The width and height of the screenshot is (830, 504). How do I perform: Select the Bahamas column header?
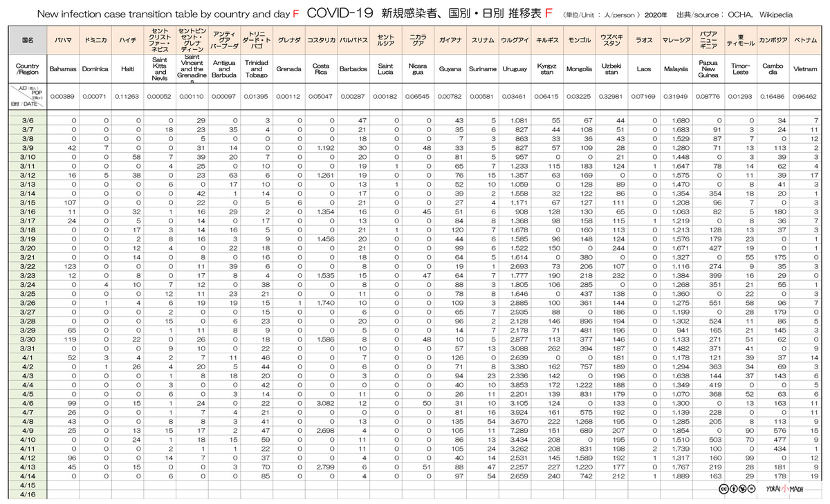click(x=62, y=69)
